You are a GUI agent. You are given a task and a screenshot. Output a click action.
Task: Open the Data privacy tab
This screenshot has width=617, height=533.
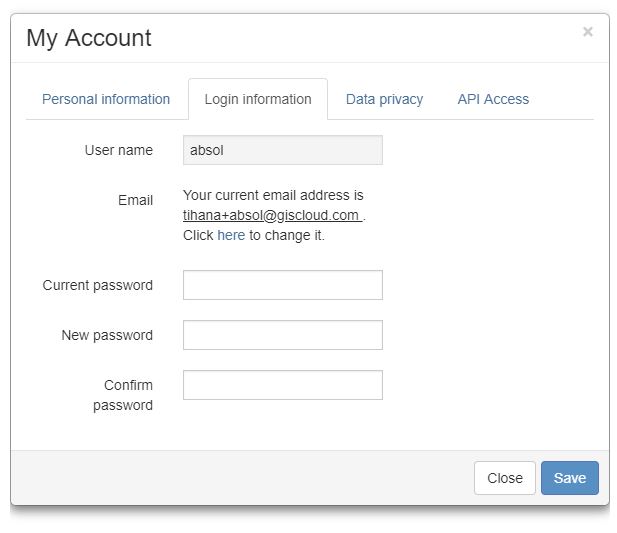[x=384, y=99]
